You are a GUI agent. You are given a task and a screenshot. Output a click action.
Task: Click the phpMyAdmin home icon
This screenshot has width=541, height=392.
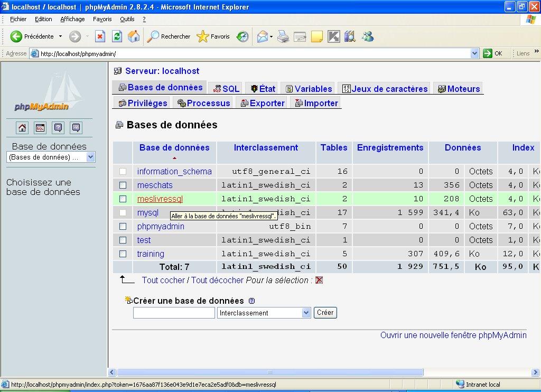tap(22, 127)
